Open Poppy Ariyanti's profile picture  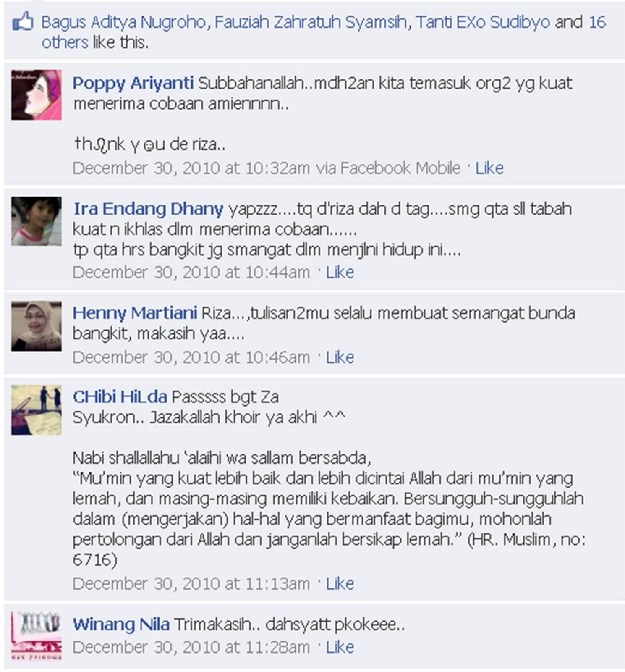(37, 95)
